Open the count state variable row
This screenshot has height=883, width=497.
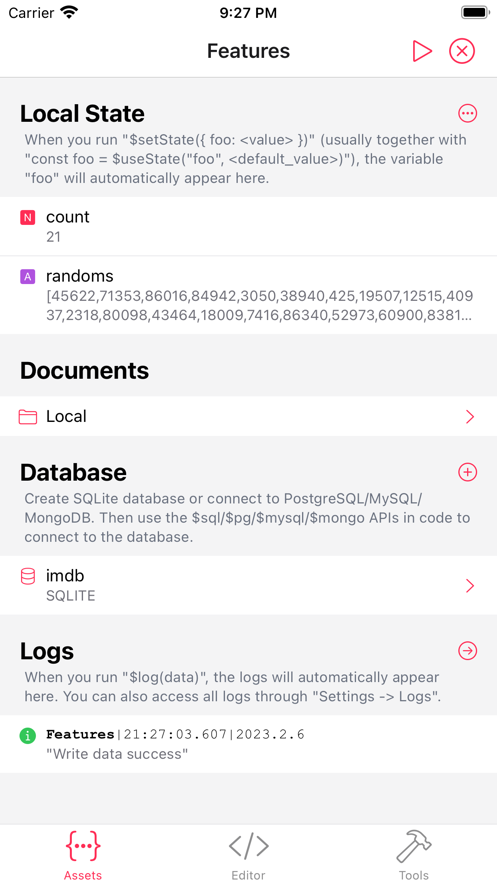(248, 226)
